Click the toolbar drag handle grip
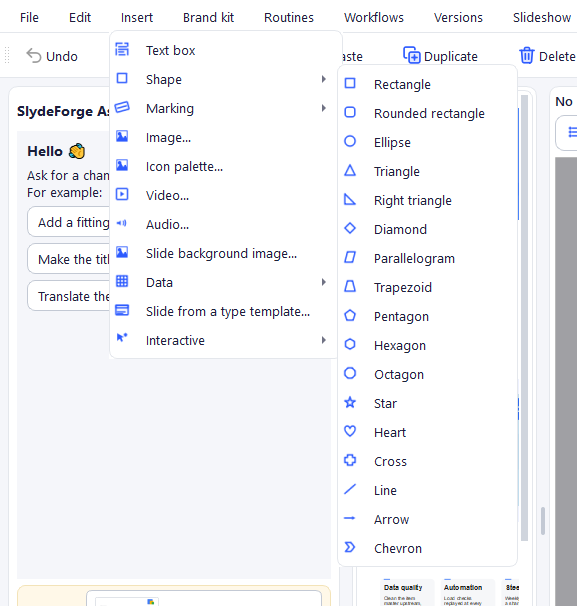The width and height of the screenshot is (577, 606). pos(7,55)
